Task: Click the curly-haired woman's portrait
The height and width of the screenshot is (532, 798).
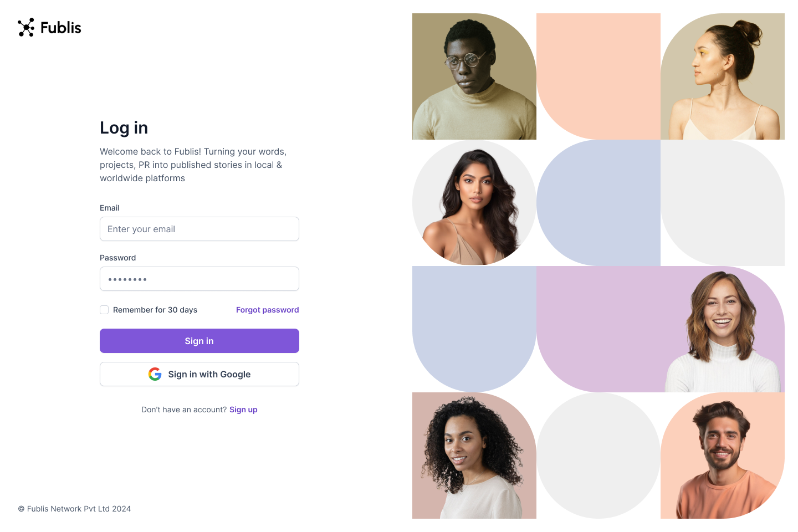Action: tap(474, 456)
